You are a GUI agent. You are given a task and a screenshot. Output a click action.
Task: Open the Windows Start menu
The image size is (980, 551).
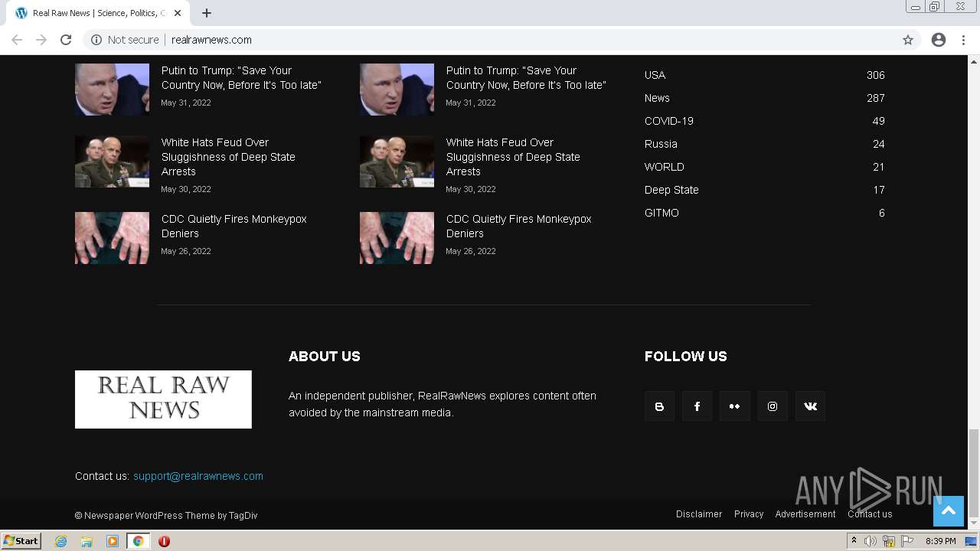pyautogui.click(x=21, y=541)
